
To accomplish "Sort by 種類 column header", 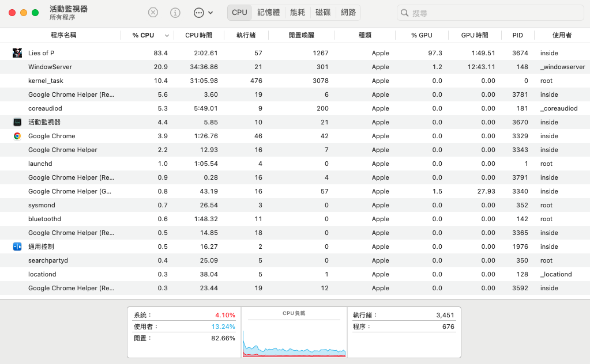I will 365,35.
